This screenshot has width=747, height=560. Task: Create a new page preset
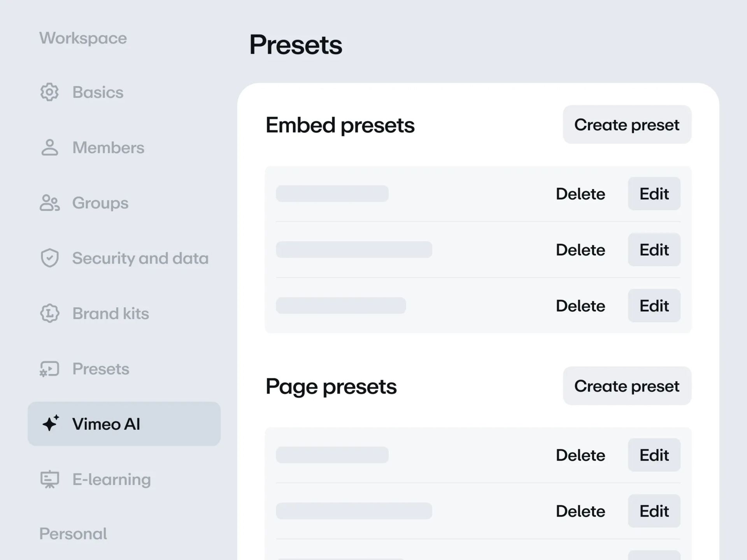[x=627, y=386]
